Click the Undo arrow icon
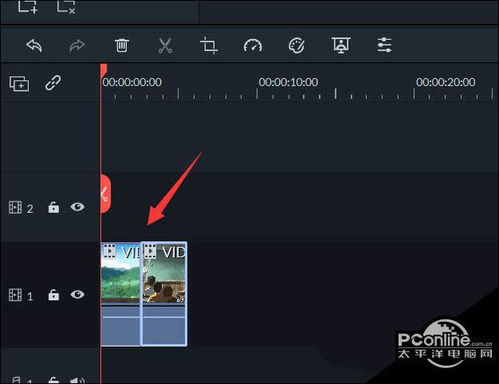This screenshot has width=499, height=384. pos(34,46)
